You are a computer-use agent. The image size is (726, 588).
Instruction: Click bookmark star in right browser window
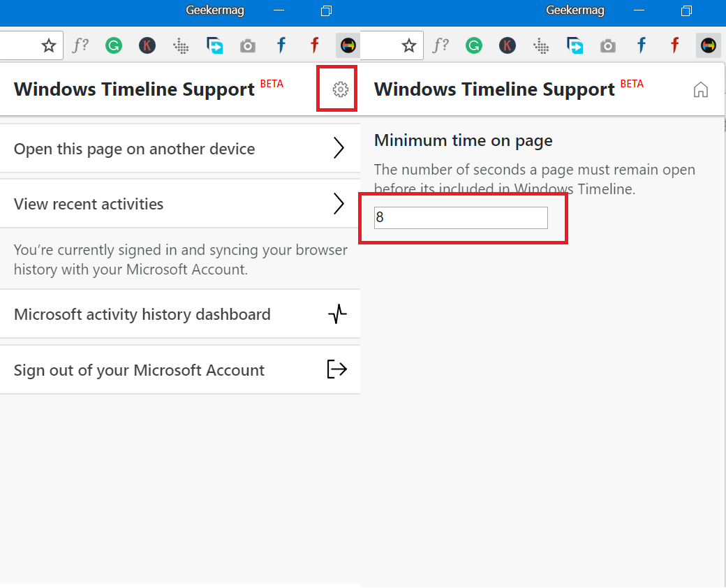[x=408, y=45]
